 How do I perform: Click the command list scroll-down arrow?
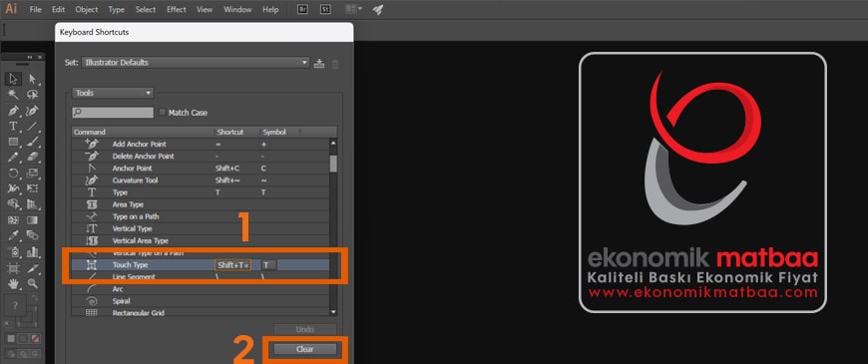[333, 312]
